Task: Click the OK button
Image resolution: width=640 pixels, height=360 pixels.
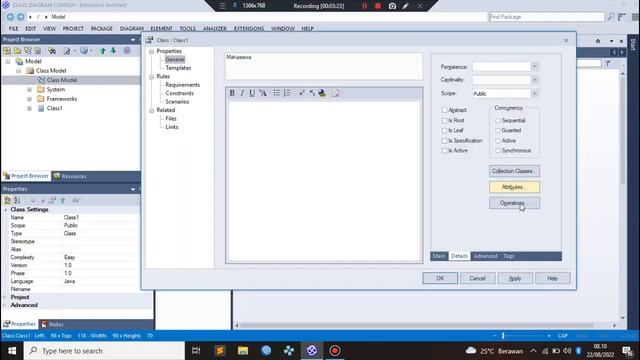Action: click(440, 278)
